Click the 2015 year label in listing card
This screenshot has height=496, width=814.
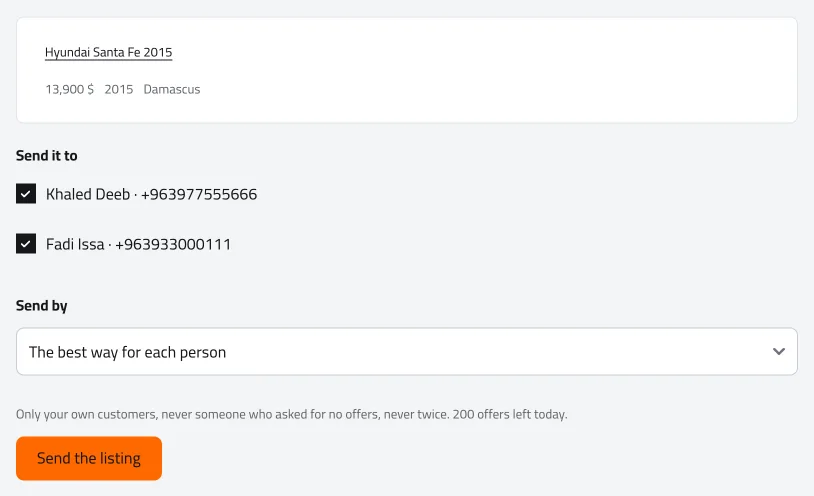[x=119, y=89]
